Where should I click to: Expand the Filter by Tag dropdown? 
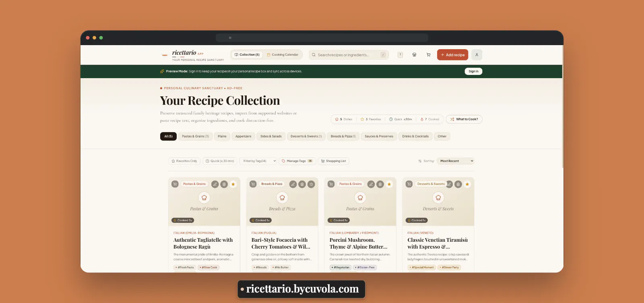point(258,161)
